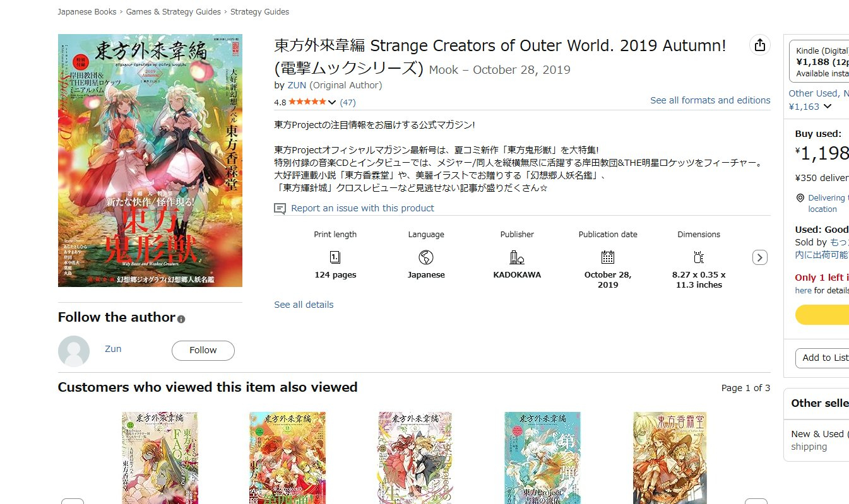Click the Print length pages icon
849x504 pixels.
[x=335, y=257]
